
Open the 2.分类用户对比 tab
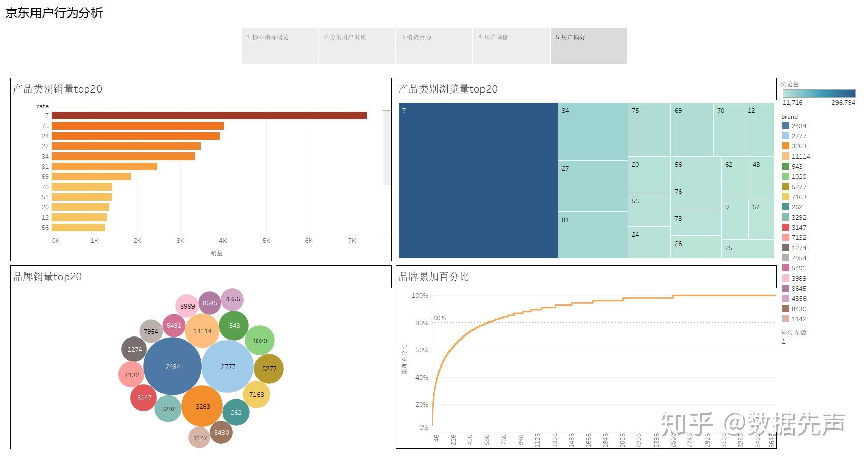357,46
